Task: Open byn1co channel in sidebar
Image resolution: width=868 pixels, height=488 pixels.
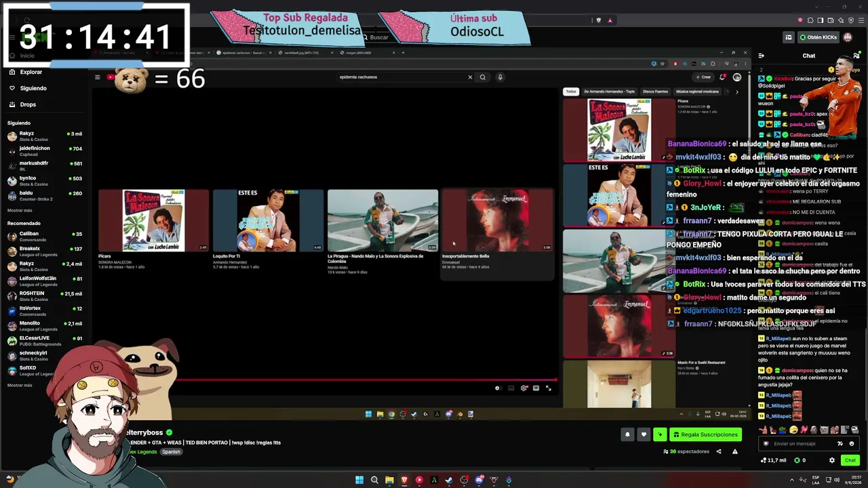Action: click(x=45, y=180)
